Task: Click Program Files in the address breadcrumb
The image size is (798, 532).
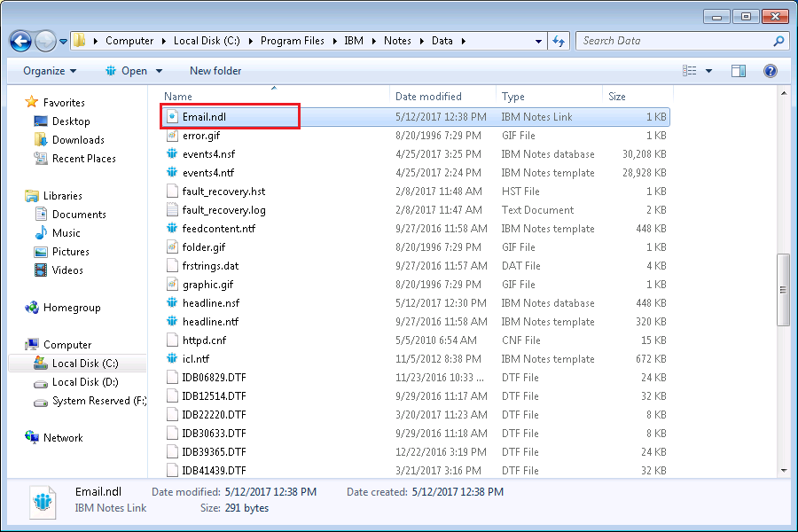Action: tap(292, 41)
